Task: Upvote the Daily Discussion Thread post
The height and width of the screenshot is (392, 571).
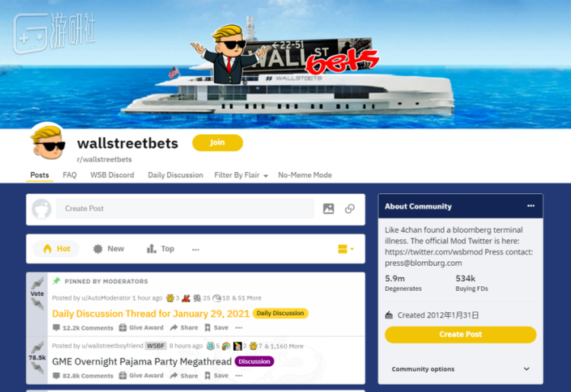Action: [37, 283]
